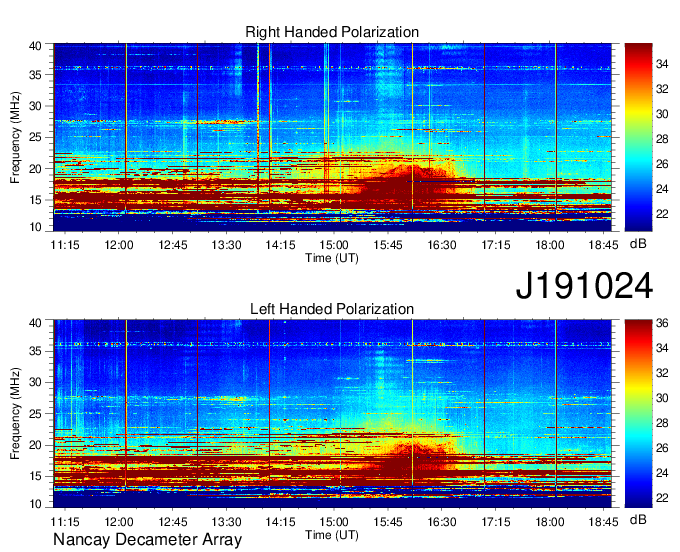The width and height of the screenshot is (680, 552).
Task: Click the 30 MHz tick on Left Handed plot
Action: click(x=35, y=383)
